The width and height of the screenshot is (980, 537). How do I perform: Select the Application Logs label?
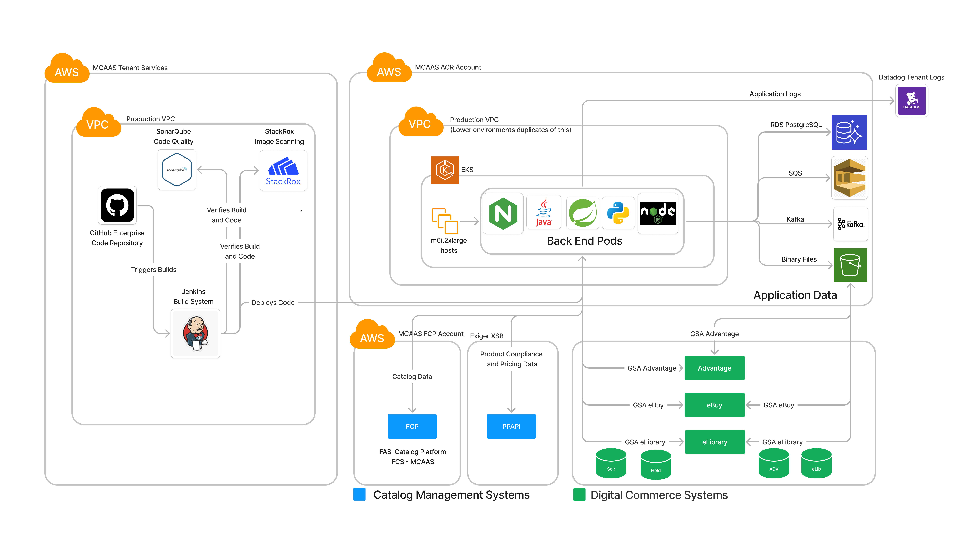pos(775,94)
